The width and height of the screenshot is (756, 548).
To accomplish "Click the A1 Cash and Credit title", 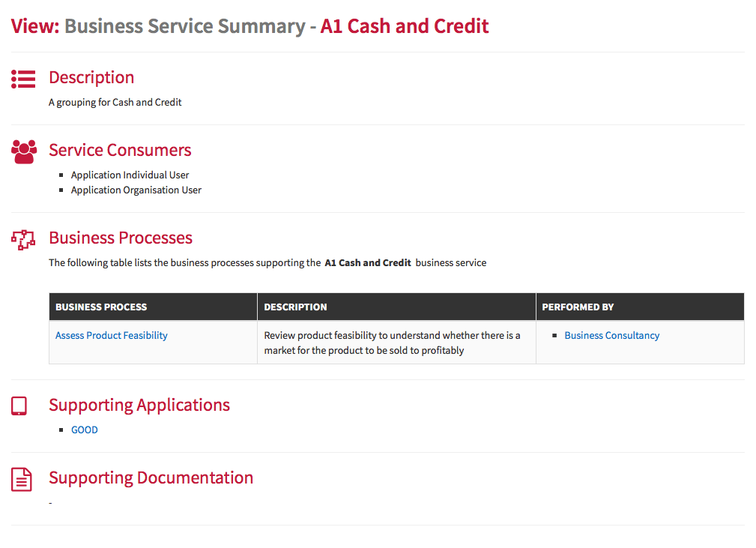I will click(x=405, y=26).
